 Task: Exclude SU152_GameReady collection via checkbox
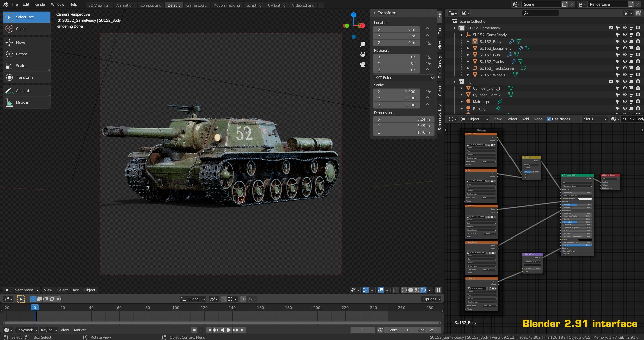(611, 28)
